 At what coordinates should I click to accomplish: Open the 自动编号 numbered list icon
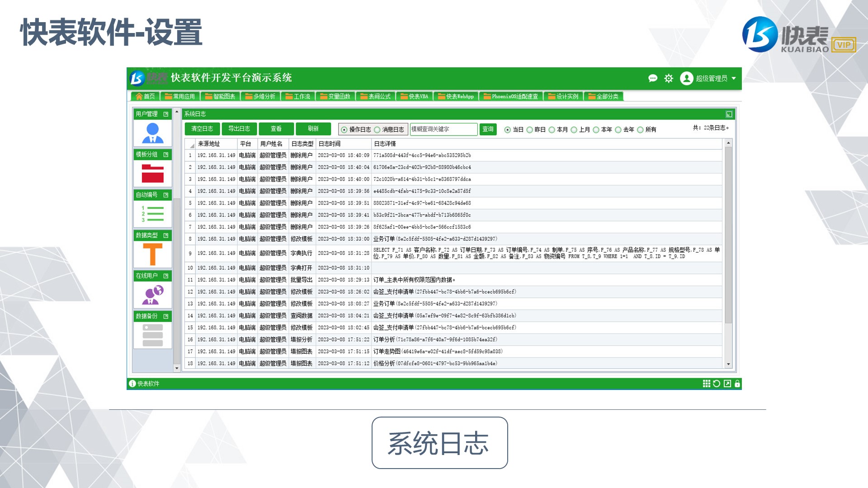click(153, 214)
